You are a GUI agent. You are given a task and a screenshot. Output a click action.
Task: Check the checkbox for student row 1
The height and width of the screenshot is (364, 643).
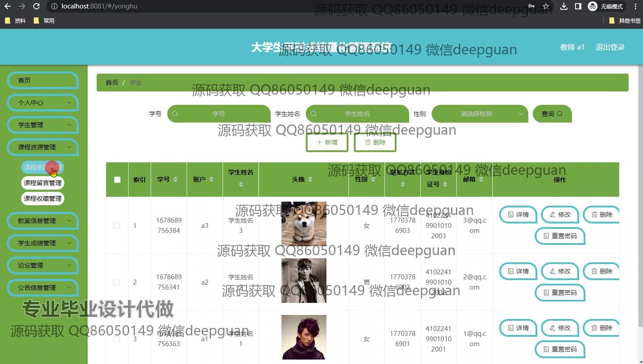(x=117, y=226)
